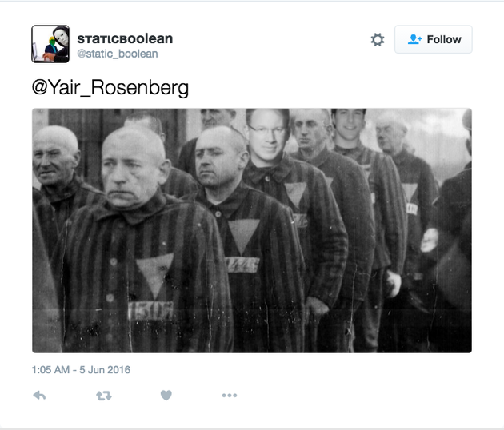This screenshot has width=504, height=430.
Task: Click the reply arrow icon
Action: [x=39, y=396]
